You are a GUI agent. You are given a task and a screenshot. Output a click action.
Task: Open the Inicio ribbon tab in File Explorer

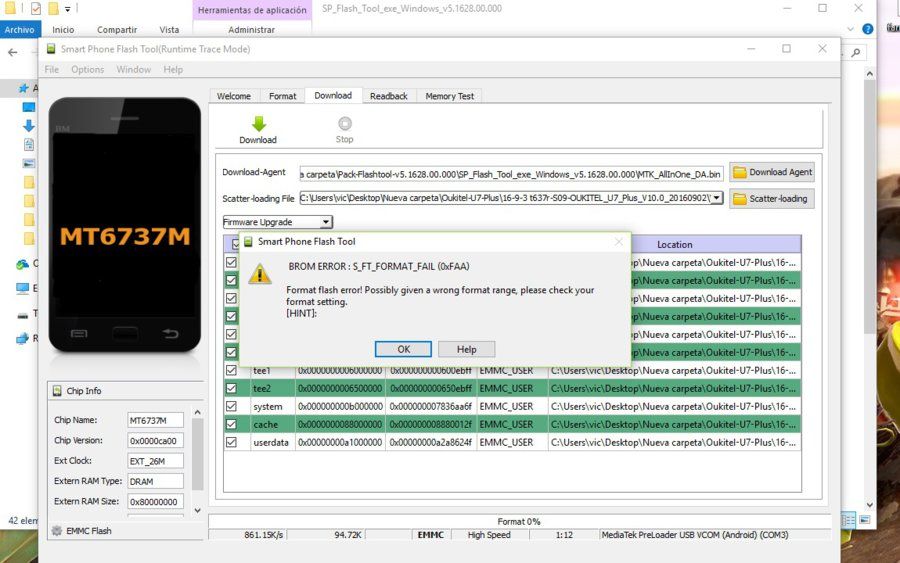coord(63,29)
